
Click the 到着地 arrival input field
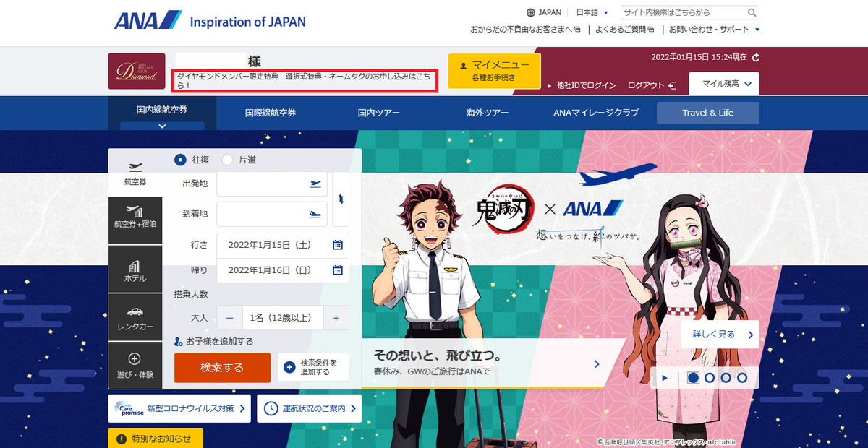point(272,213)
